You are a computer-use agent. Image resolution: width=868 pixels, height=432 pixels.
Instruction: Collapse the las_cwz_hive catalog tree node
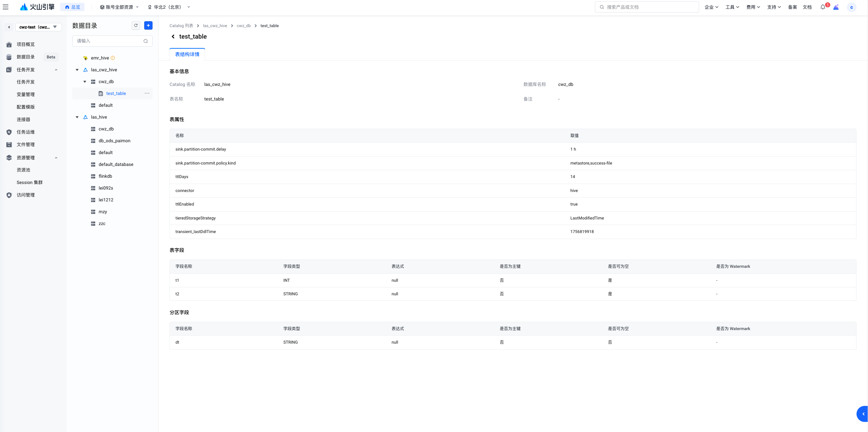pos(77,70)
